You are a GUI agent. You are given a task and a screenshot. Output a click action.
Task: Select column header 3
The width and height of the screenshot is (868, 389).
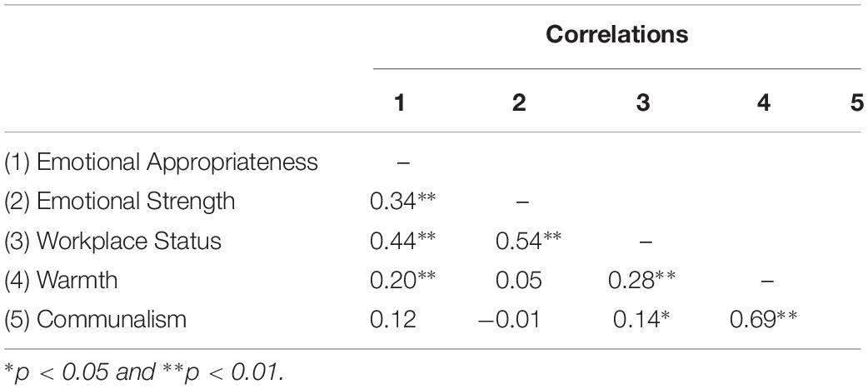[642, 103]
